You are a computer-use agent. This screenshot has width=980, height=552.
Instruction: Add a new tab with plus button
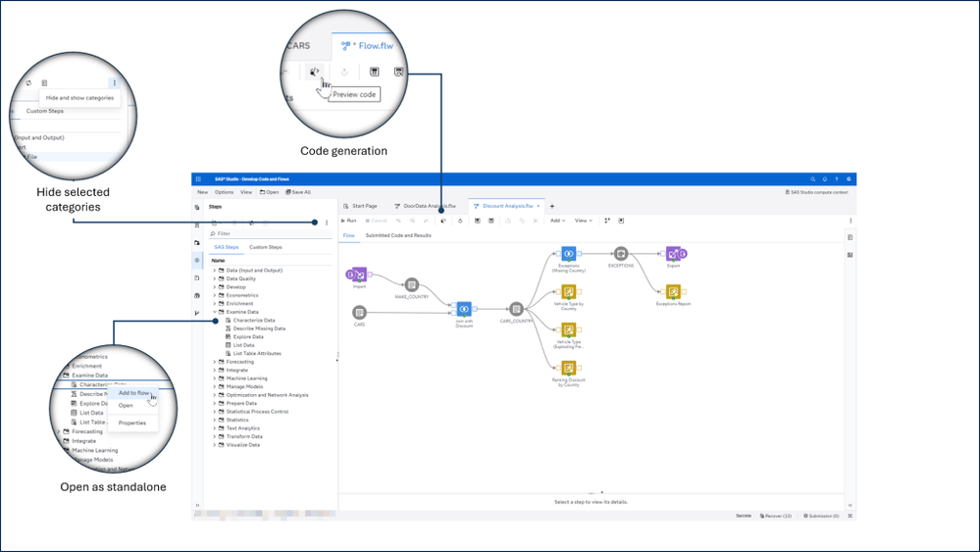pyautogui.click(x=552, y=206)
